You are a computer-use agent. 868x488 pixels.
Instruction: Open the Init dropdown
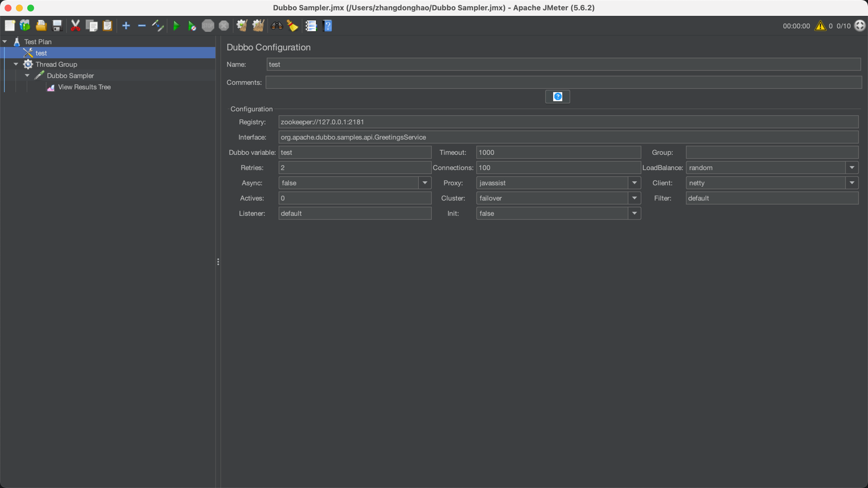634,213
